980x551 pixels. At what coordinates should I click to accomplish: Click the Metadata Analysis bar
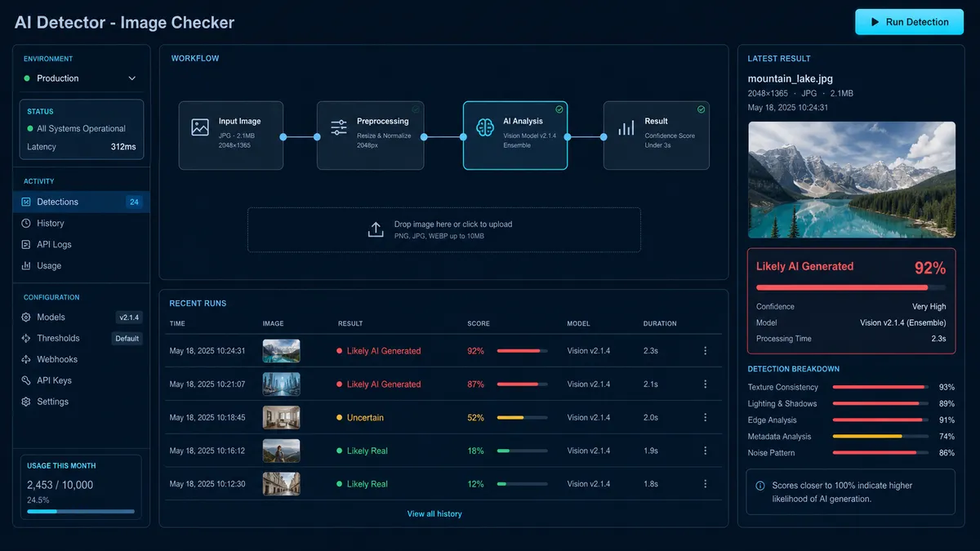(880, 436)
